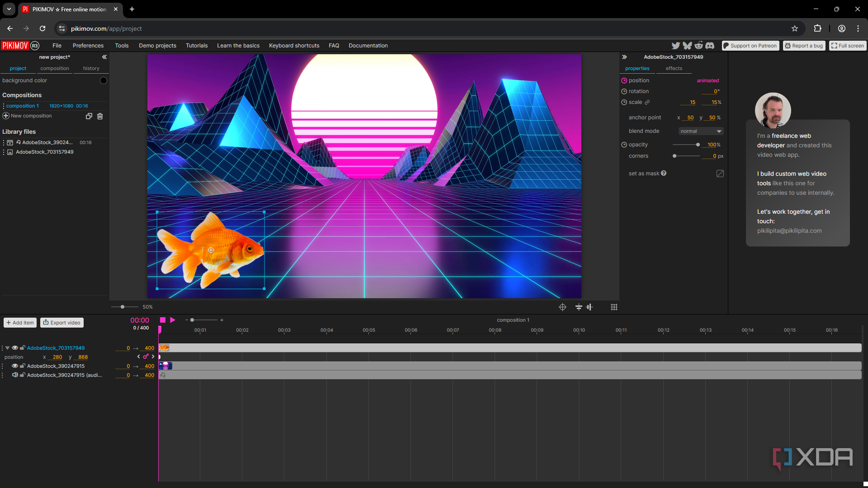This screenshot has width=868, height=488.
Task: Open the Bluesky butterfly icon
Action: point(687,46)
